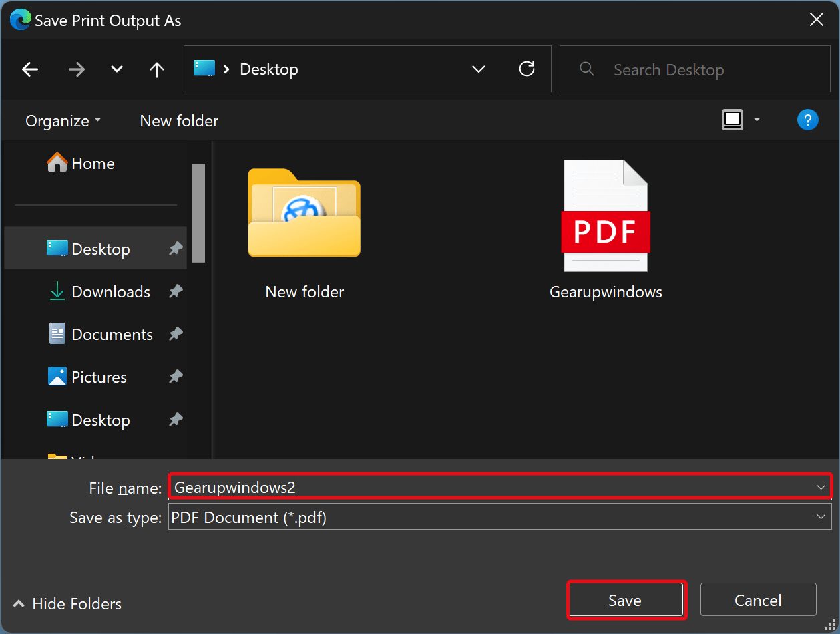This screenshot has height=634, width=840.
Task: Unpin Downloads from the sidebar
Action: (x=175, y=291)
